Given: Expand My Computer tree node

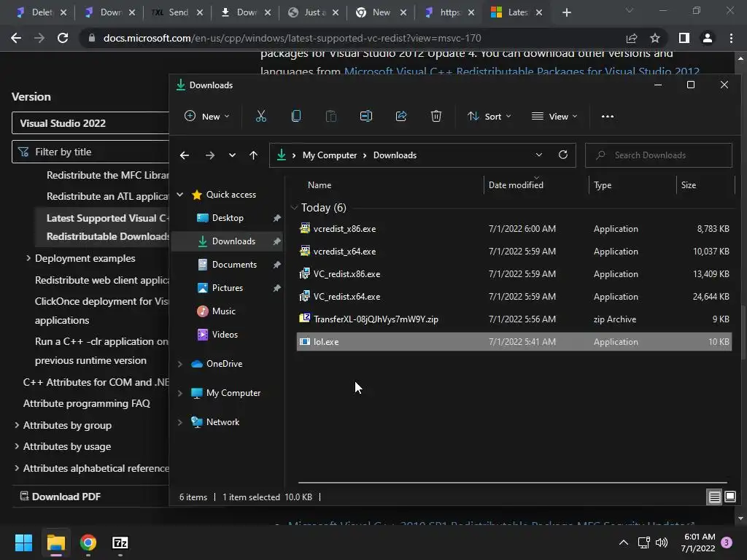Looking at the screenshot, I should click(x=179, y=393).
